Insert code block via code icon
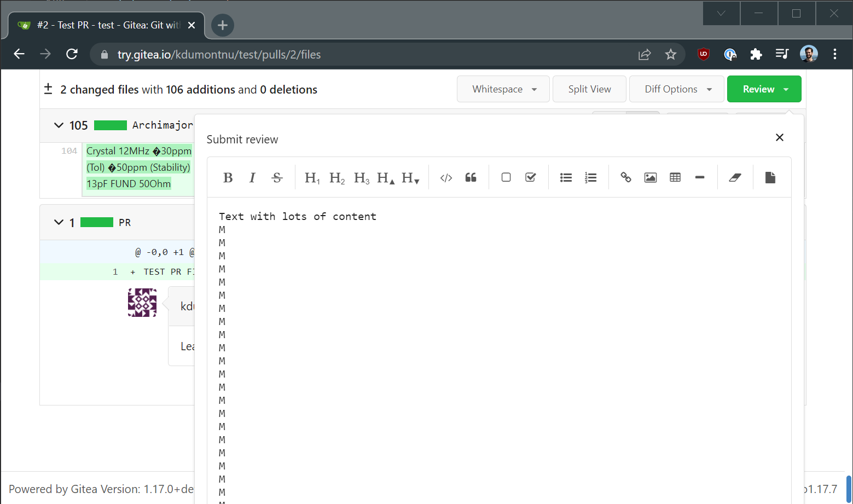Image resolution: width=853 pixels, height=504 pixels. point(446,177)
